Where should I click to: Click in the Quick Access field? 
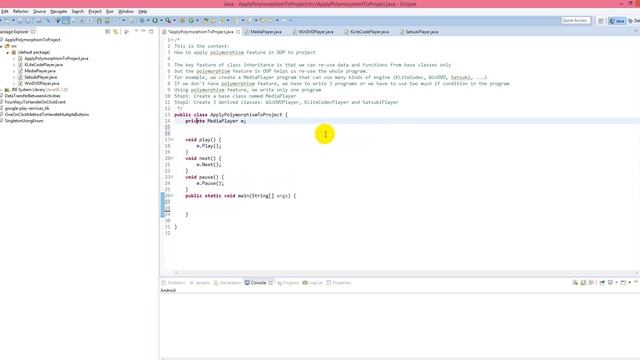[576, 20]
